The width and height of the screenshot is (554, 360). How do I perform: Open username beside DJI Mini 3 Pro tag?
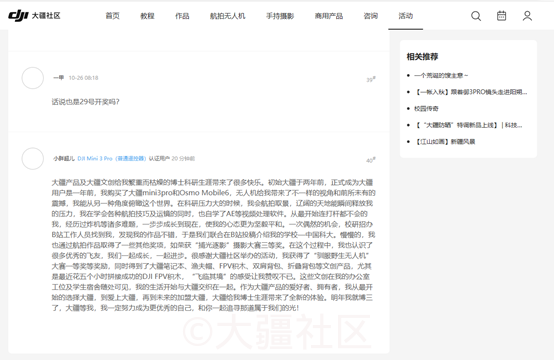tap(64, 159)
